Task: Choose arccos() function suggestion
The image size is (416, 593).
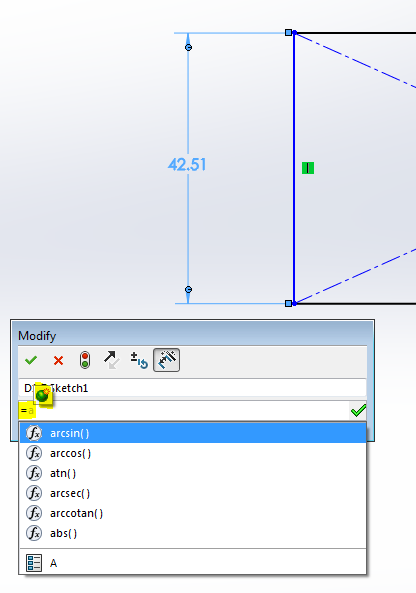Action: point(193,453)
